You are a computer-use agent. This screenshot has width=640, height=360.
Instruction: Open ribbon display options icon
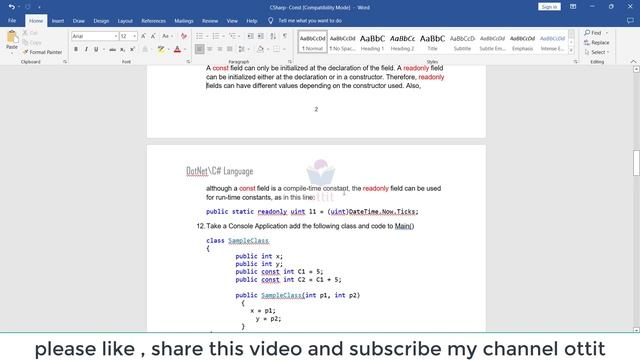click(x=573, y=7)
